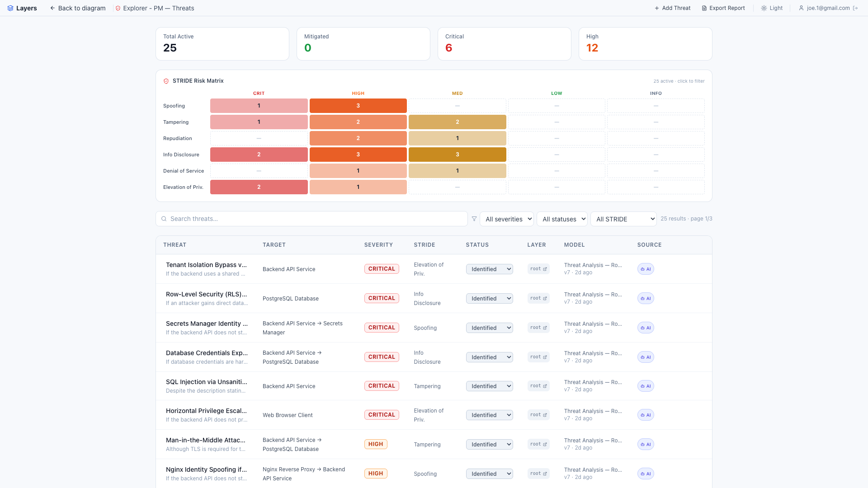Filter matrix by Elevation of Priv. critical cell

pyautogui.click(x=259, y=187)
